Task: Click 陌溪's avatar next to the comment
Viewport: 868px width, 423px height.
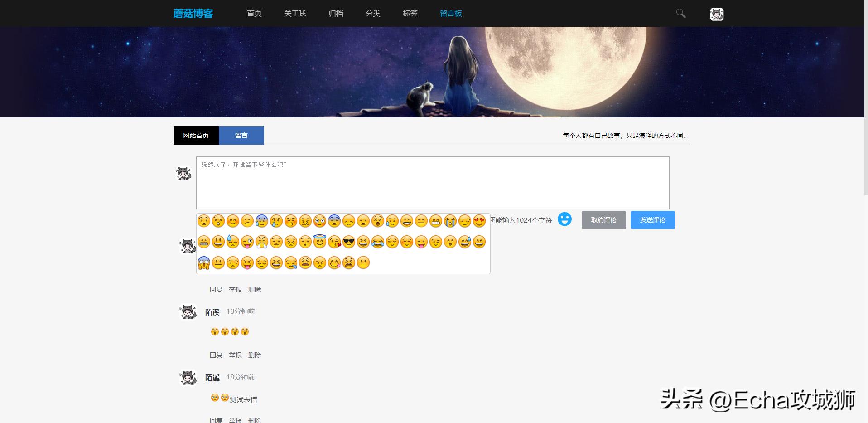Action: pos(188,312)
